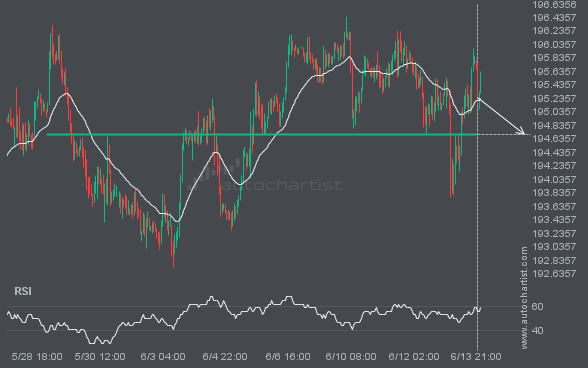This screenshot has height=368, width=588.
Task: Click the 196.0357 price label
Action: pyautogui.click(x=554, y=45)
